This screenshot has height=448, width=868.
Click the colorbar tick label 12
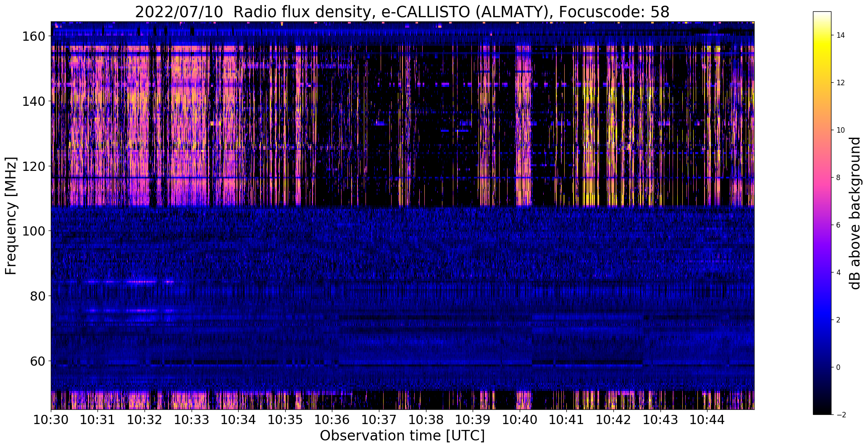pos(841,83)
